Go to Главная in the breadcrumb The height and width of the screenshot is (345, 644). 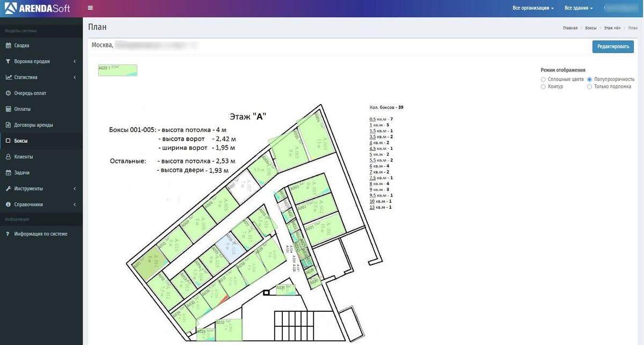pyautogui.click(x=570, y=27)
